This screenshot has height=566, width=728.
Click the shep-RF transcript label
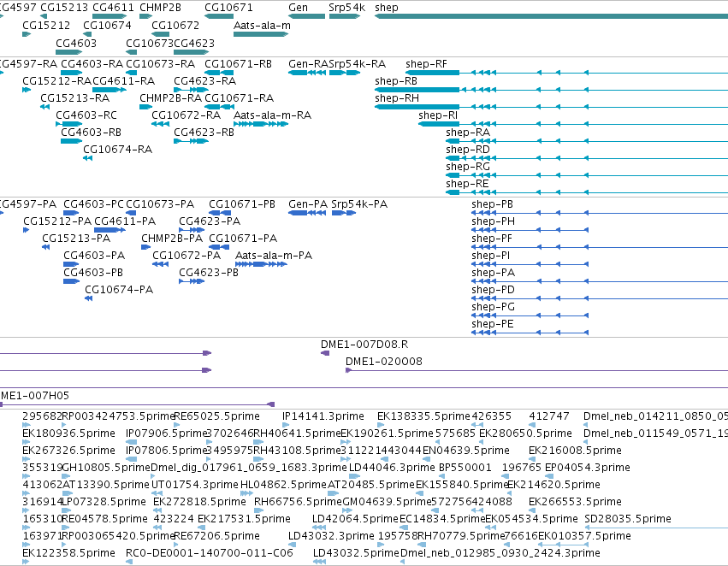click(x=426, y=63)
